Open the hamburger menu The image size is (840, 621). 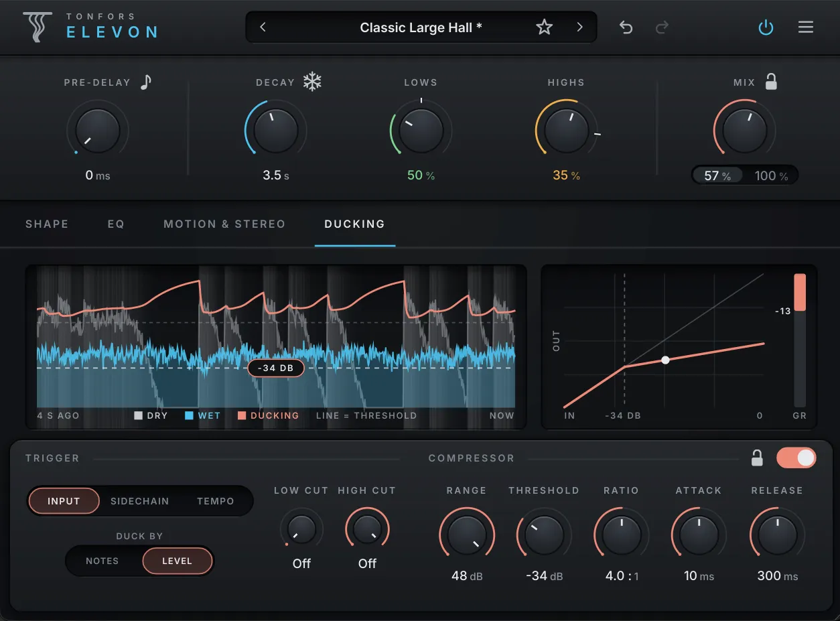(x=805, y=27)
